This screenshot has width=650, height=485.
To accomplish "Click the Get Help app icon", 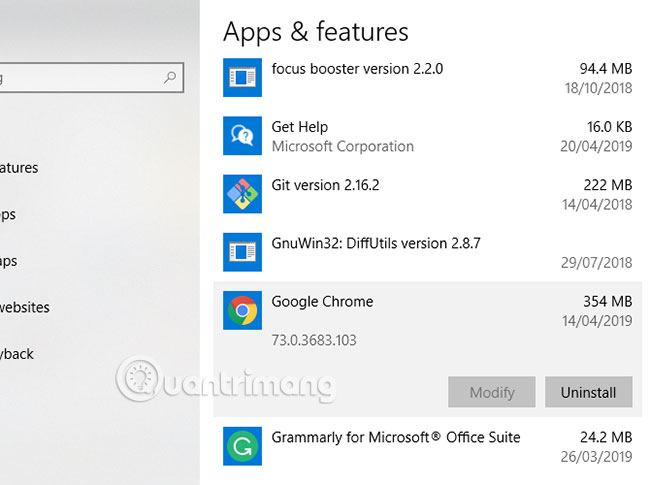I will [x=242, y=136].
